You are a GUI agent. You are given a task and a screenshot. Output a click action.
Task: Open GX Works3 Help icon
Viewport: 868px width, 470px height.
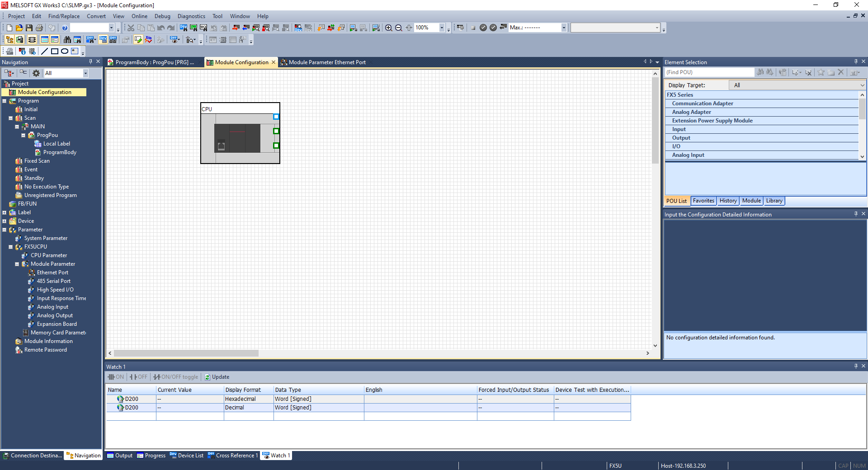click(65, 28)
